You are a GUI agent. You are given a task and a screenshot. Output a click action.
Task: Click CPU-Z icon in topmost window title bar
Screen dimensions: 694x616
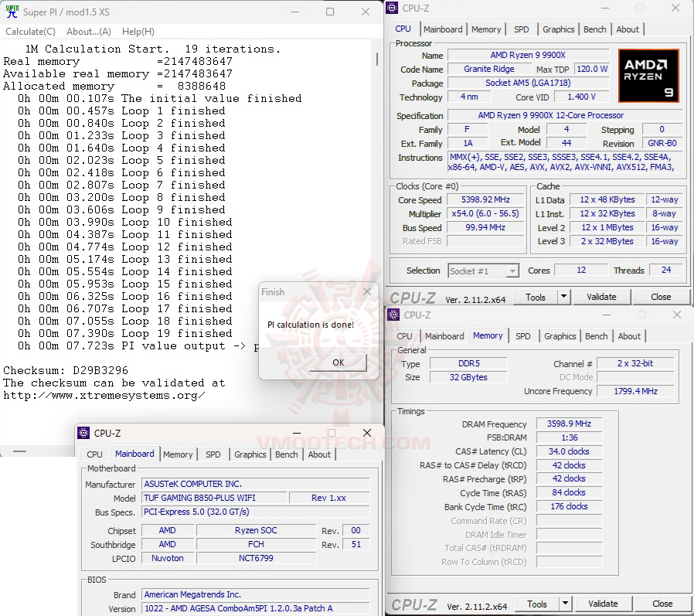click(393, 7)
